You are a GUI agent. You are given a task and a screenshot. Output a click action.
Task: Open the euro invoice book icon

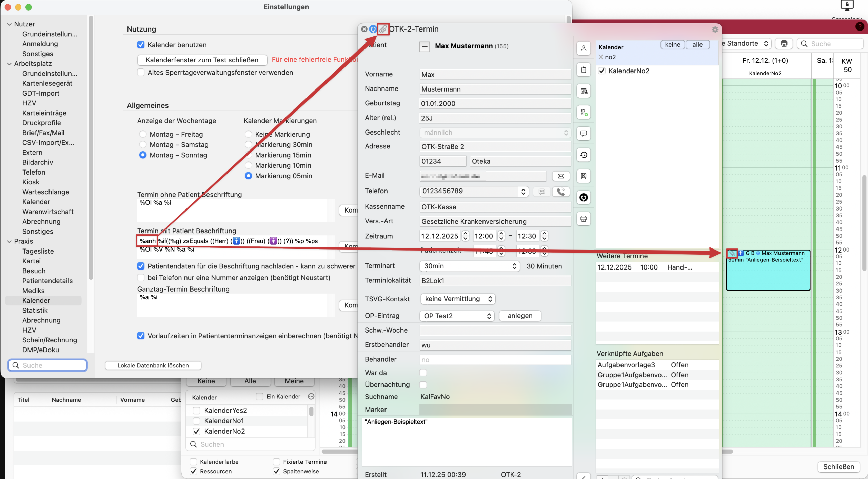(x=584, y=176)
